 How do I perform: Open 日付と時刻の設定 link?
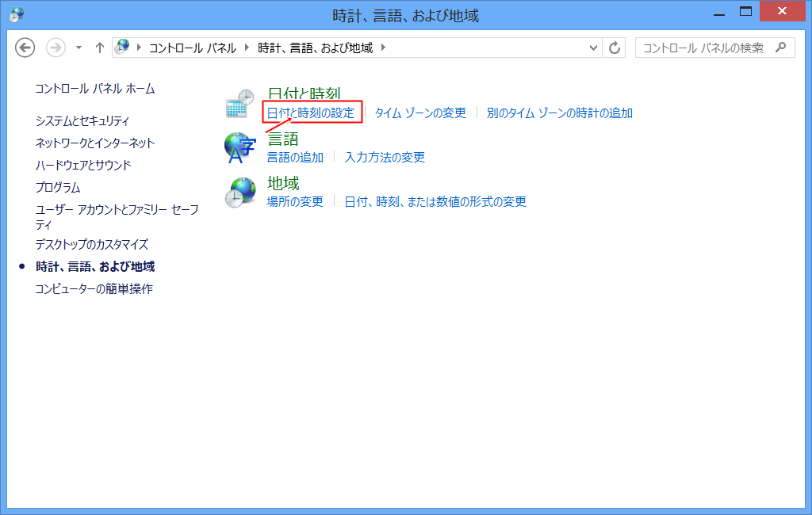click(x=311, y=113)
